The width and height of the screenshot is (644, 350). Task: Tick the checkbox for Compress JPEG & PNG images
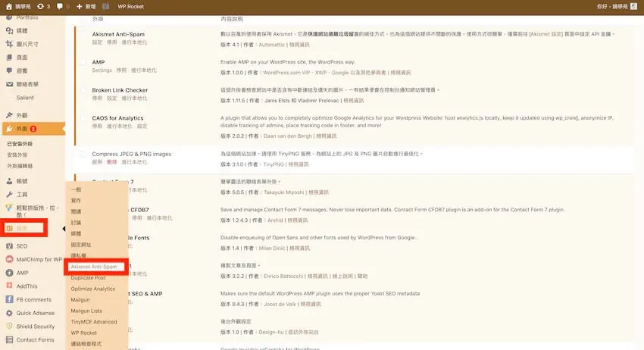tap(83, 154)
